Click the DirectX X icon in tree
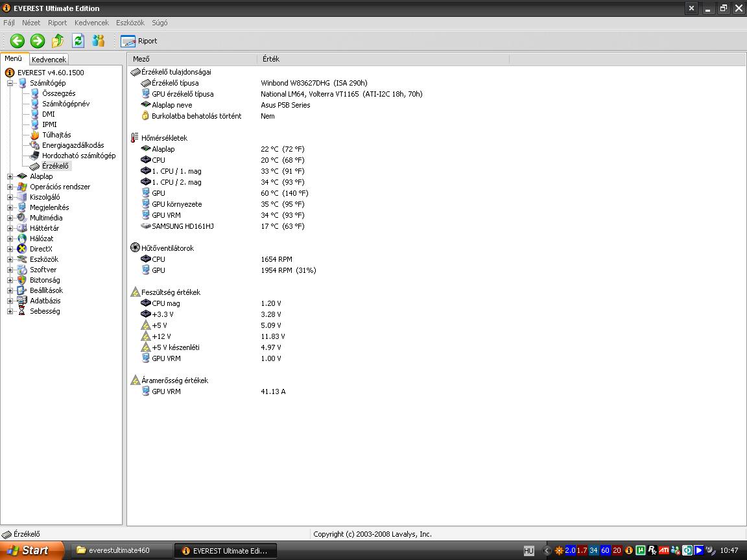The height and width of the screenshot is (560, 747). tap(22, 249)
